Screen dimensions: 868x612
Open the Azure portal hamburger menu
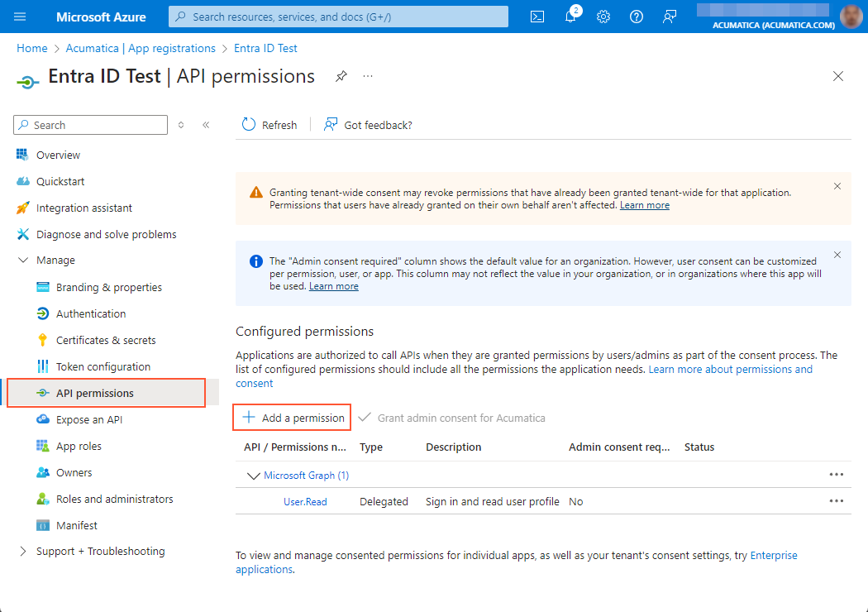(x=21, y=17)
